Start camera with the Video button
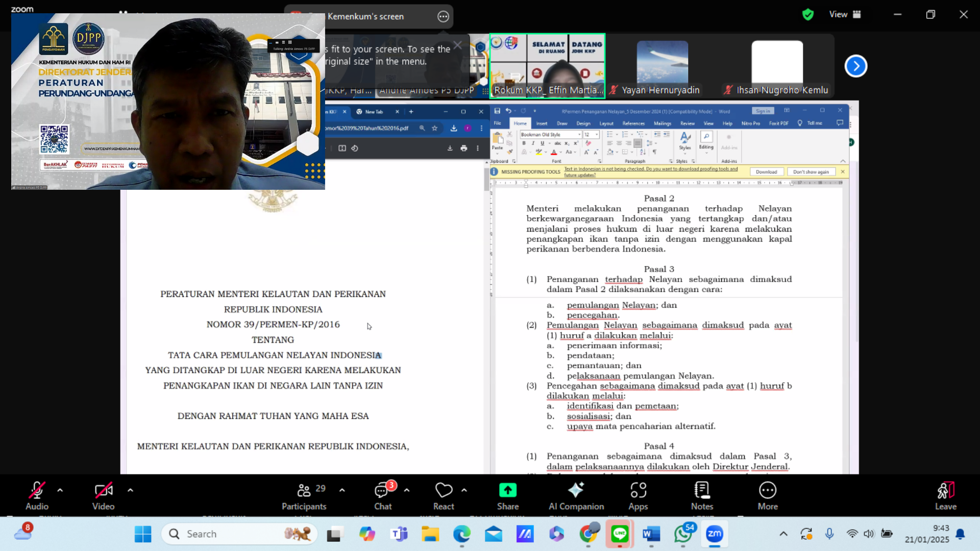980x551 pixels. [103, 495]
